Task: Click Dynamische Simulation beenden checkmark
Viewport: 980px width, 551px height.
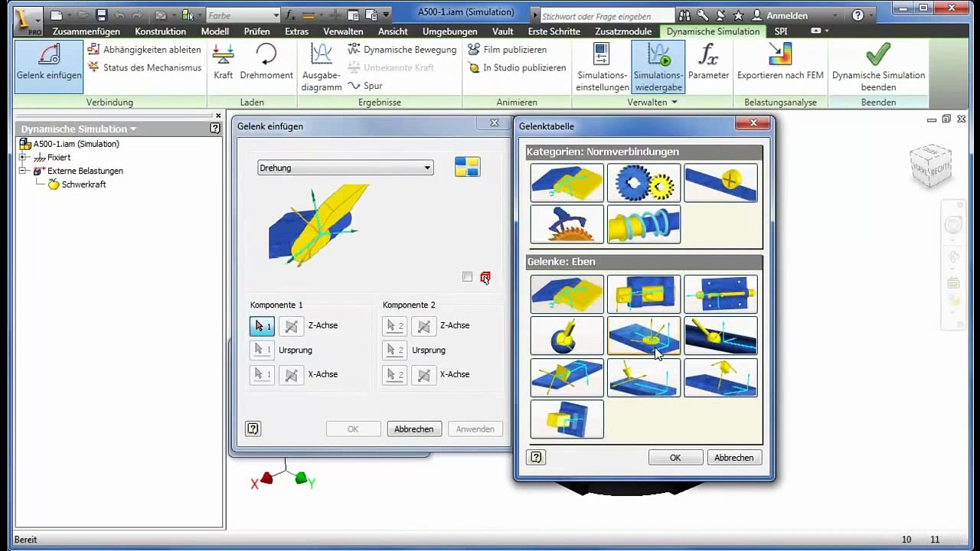Action: coord(878,67)
